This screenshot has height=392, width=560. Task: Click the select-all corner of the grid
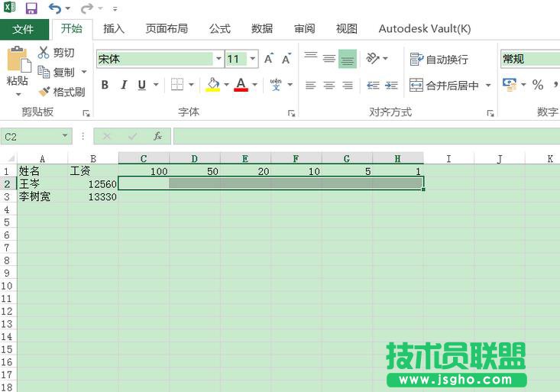tap(10, 158)
